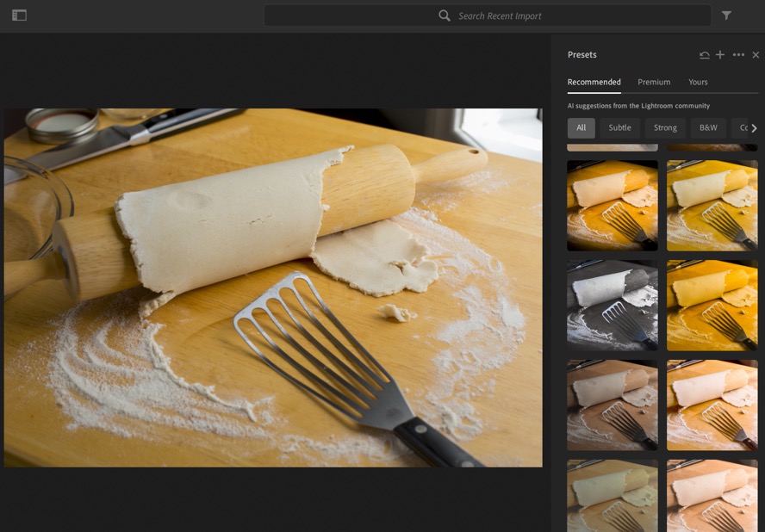The width and height of the screenshot is (765, 532).
Task: Close the Presets panel
Action: point(756,55)
